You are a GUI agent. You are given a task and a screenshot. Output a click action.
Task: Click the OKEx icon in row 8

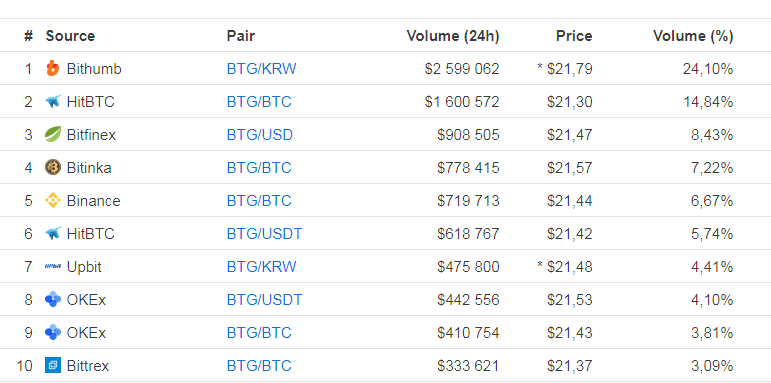[53, 299]
